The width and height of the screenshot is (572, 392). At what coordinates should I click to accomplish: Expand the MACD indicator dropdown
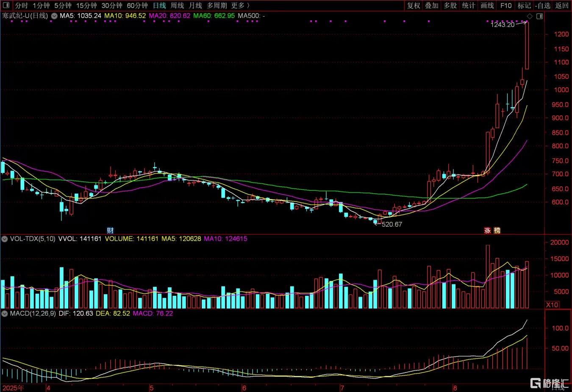5,314
